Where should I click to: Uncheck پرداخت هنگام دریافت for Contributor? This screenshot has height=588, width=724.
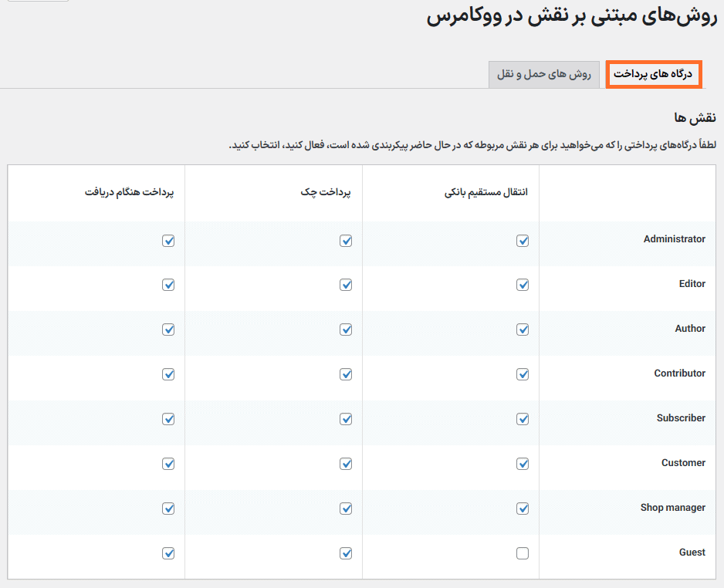(168, 374)
